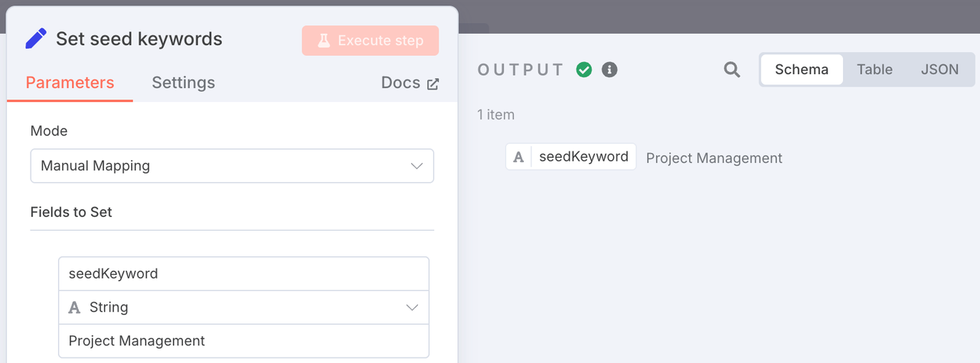The image size is (980, 363).
Task: Click the 1 item count label
Action: (x=495, y=115)
